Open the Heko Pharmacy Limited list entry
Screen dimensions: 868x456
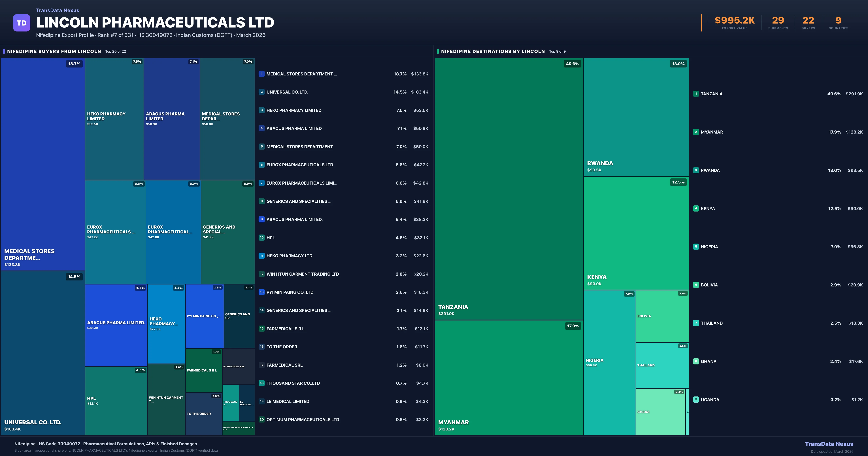point(294,110)
